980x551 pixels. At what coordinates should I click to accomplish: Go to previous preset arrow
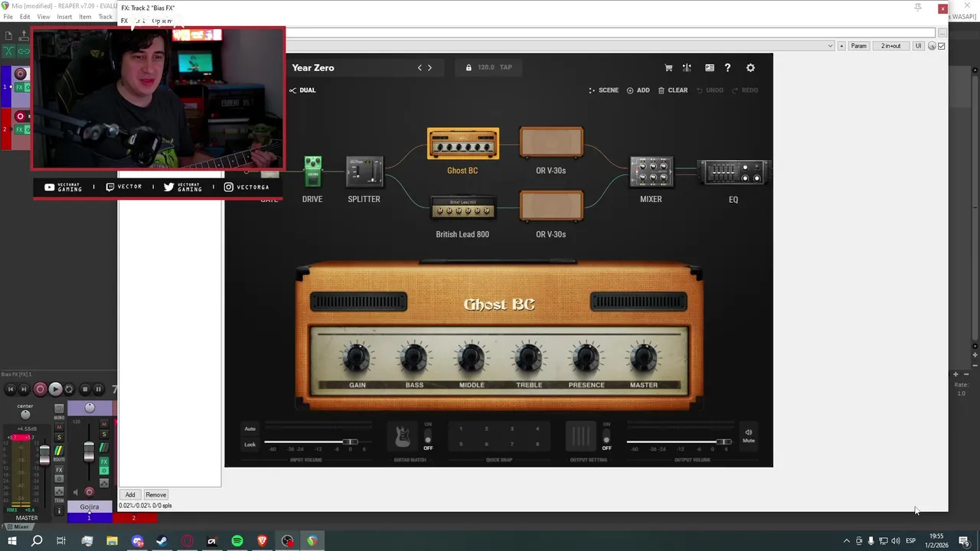click(x=420, y=67)
